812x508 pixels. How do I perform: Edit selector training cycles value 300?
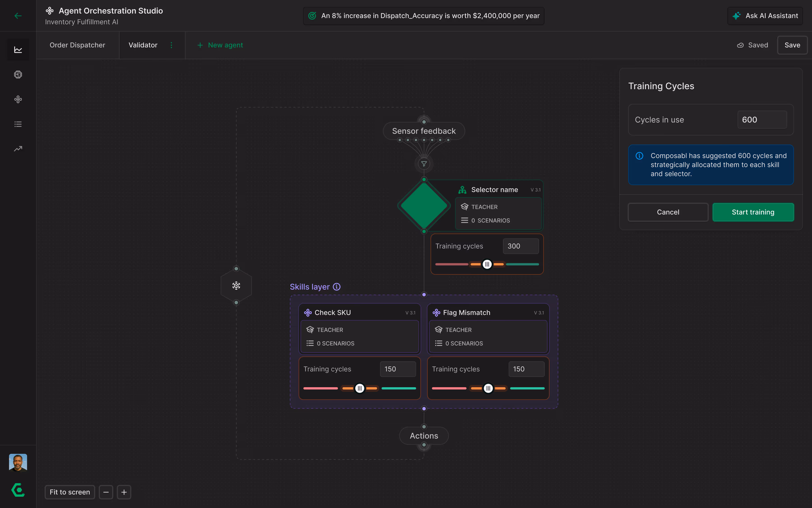click(521, 246)
